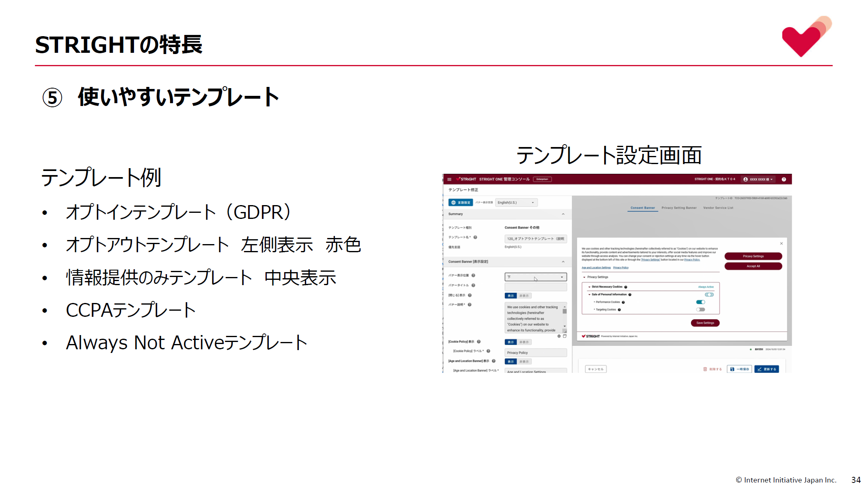The image size is (868, 489).
Task: Open the hamburger menu in the console header
Action: 449,179
